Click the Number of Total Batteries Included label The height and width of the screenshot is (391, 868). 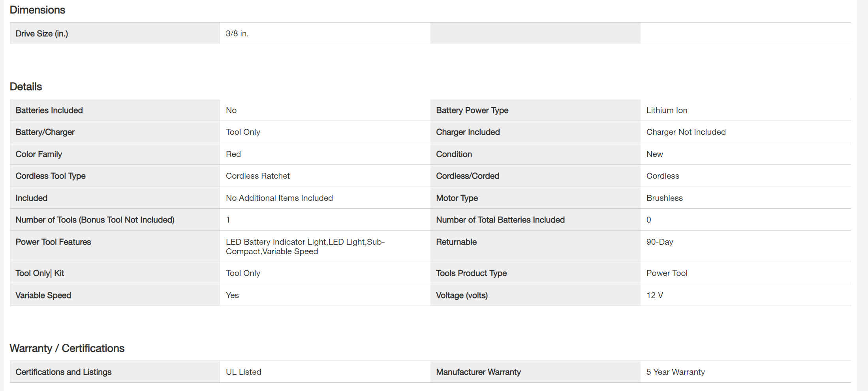click(x=500, y=220)
